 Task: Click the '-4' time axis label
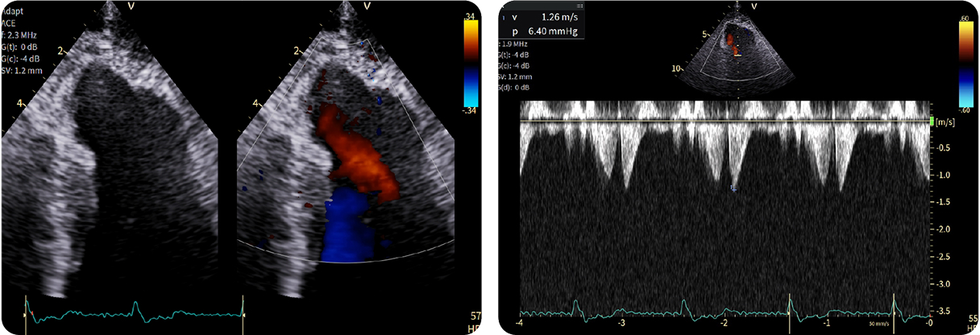pos(521,322)
